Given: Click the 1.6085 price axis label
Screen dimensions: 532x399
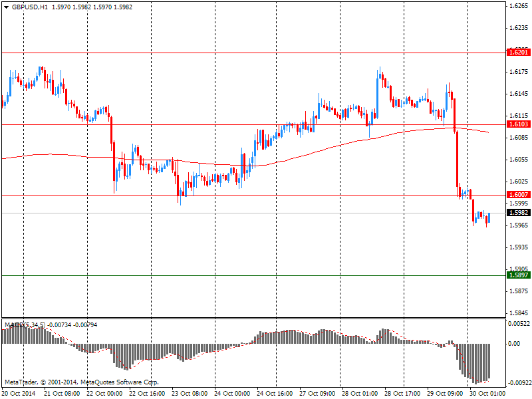Looking at the screenshot, I should (x=519, y=138).
